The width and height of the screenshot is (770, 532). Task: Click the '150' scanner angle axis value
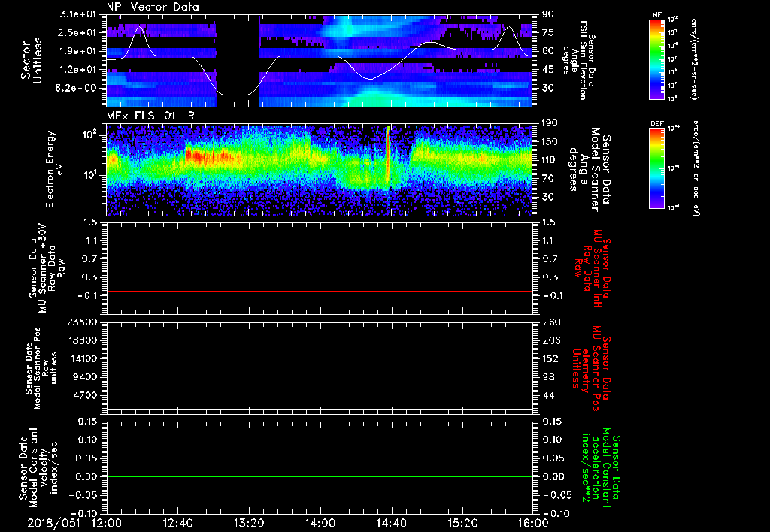(x=550, y=142)
